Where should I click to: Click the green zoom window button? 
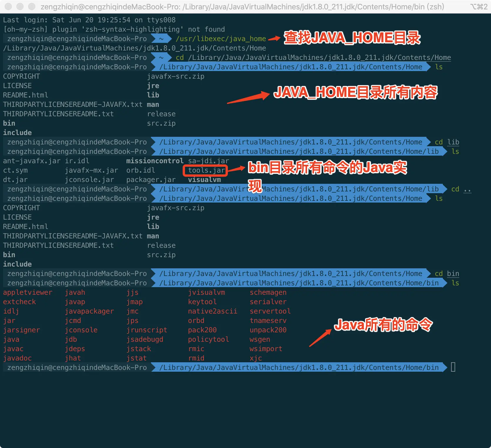tap(32, 6)
